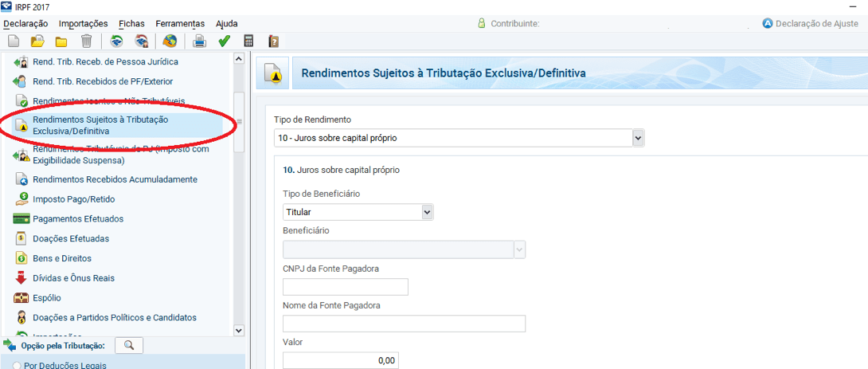This screenshot has height=369, width=868.
Task: Click the new declaration blank page icon
Action: point(14,41)
